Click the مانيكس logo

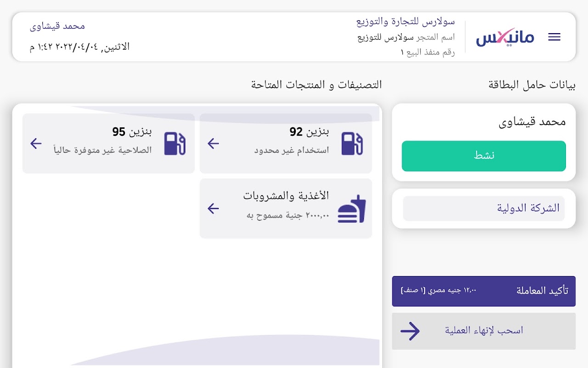[505, 37]
